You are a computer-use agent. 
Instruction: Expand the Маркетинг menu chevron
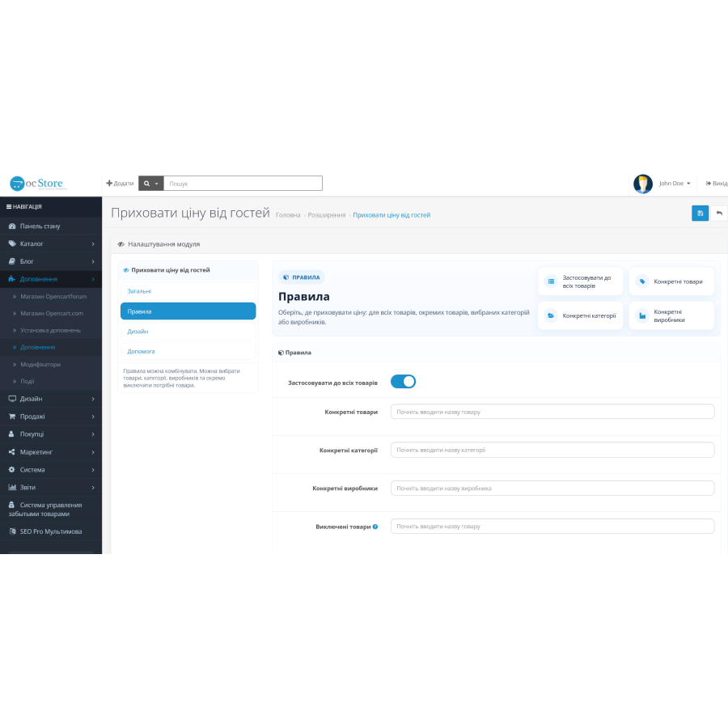tap(93, 451)
